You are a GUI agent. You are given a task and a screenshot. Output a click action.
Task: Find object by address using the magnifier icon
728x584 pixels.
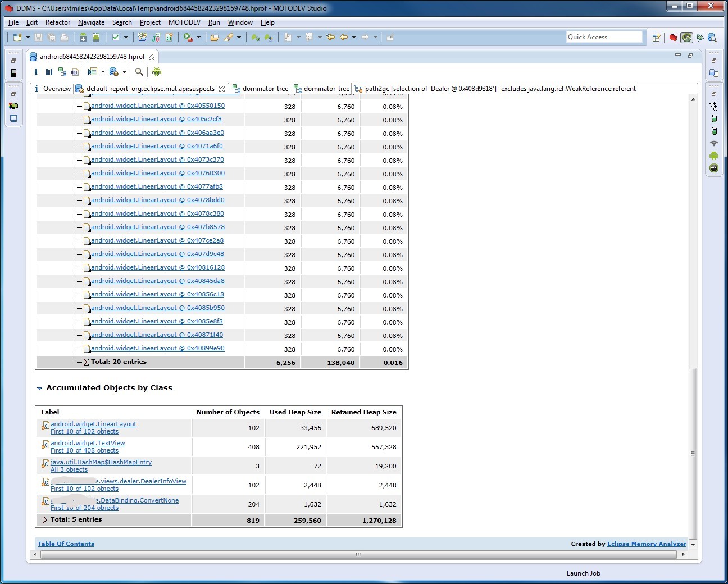coord(139,72)
